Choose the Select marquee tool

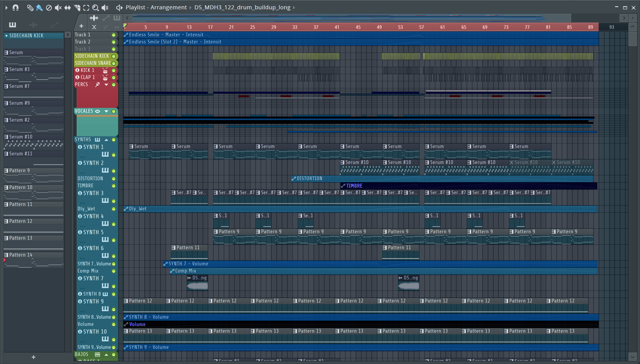tap(86, 8)
